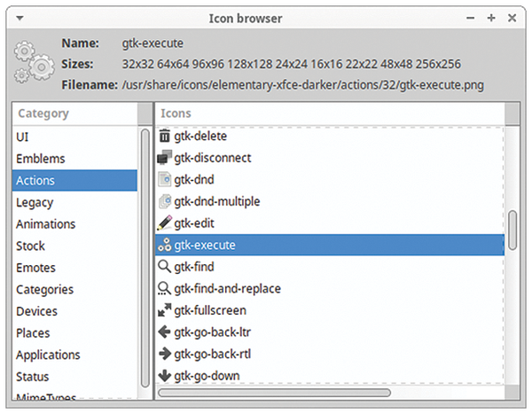Switch to the Devices category
Screen dimensions: 532x414
[36, 311]
